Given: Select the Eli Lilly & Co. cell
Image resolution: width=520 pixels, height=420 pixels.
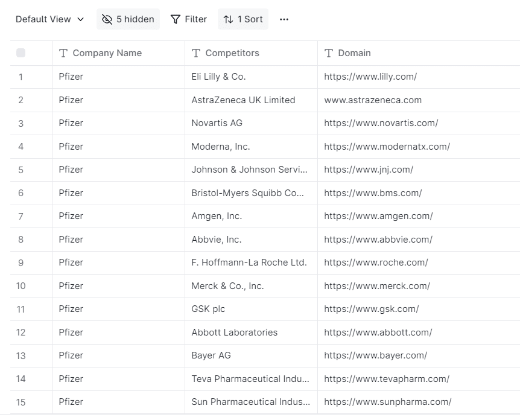Looking at the screenshot, I should (x=251, y=77).
